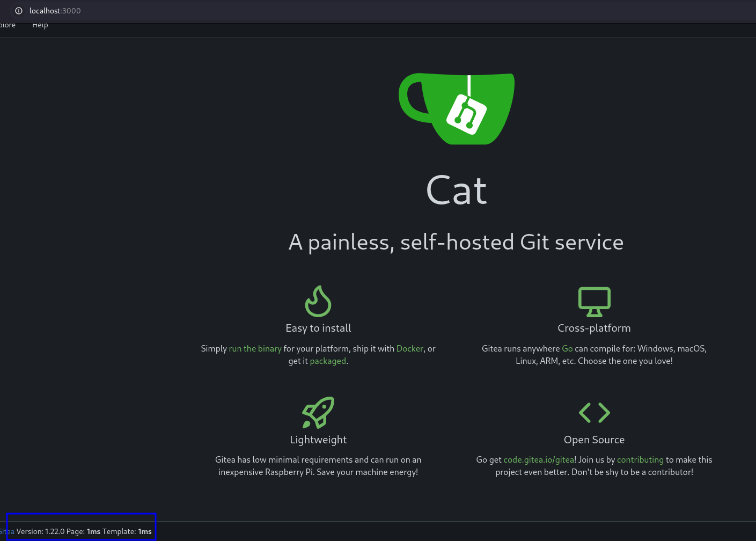Click the 'Easy to install' heading
Image resolution: width=756 pixels, height=541 pixels.
coord(318,328)
